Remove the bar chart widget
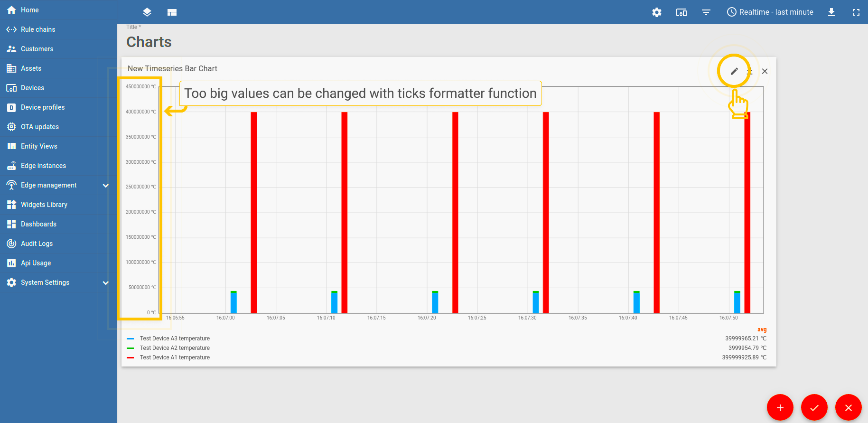This screenshot has width=868, height=423. pos(765,71)
